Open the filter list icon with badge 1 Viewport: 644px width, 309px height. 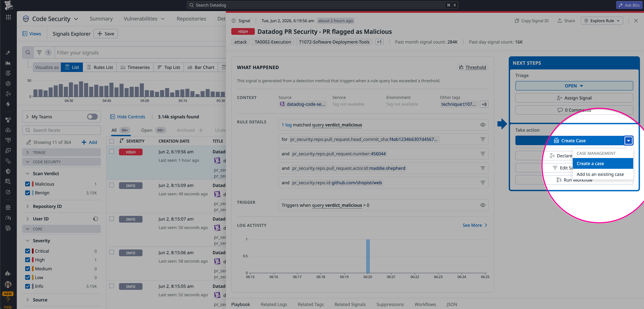[39, 52]
